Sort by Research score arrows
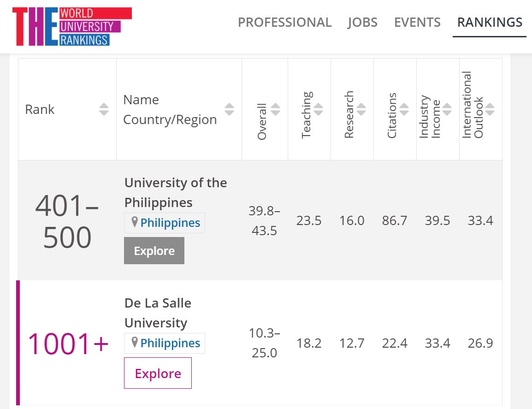 [x=361, y=109]
